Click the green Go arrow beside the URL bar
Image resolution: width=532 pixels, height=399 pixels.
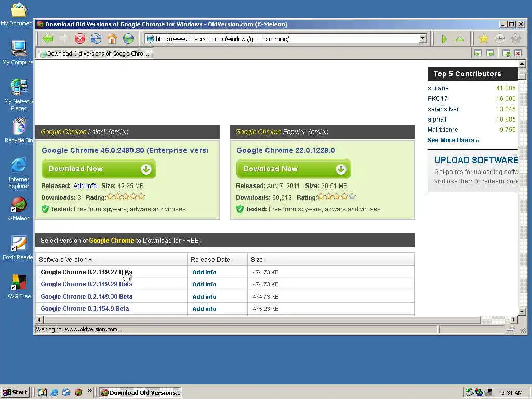click(444, 39)
